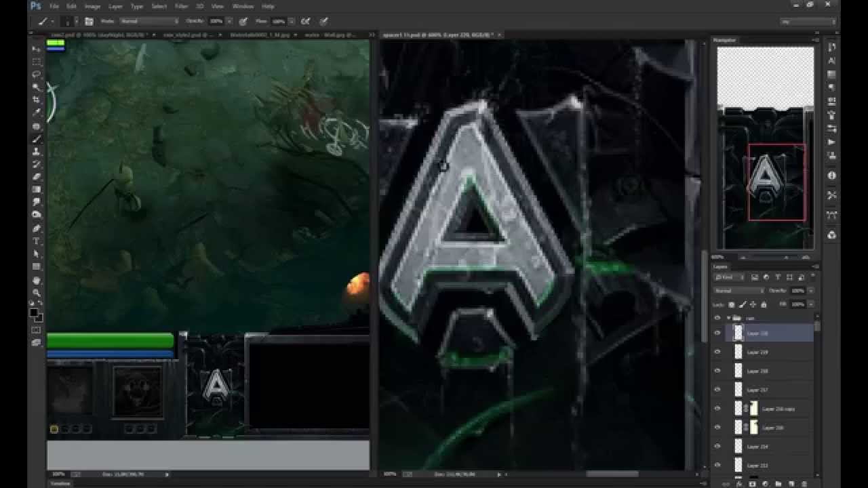
Task: Select the Eraser tool
Action: click(x=37, y=178)
